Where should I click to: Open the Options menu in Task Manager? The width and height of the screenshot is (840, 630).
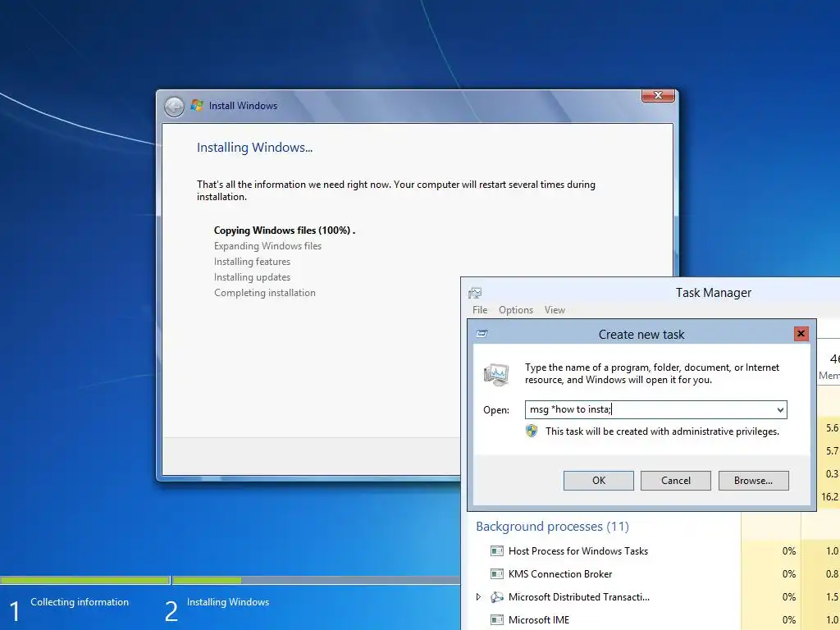[516, 309]
